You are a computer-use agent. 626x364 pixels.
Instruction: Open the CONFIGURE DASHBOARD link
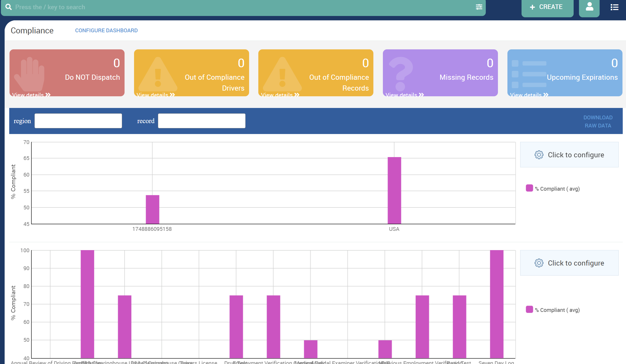[x=106, y=30]
